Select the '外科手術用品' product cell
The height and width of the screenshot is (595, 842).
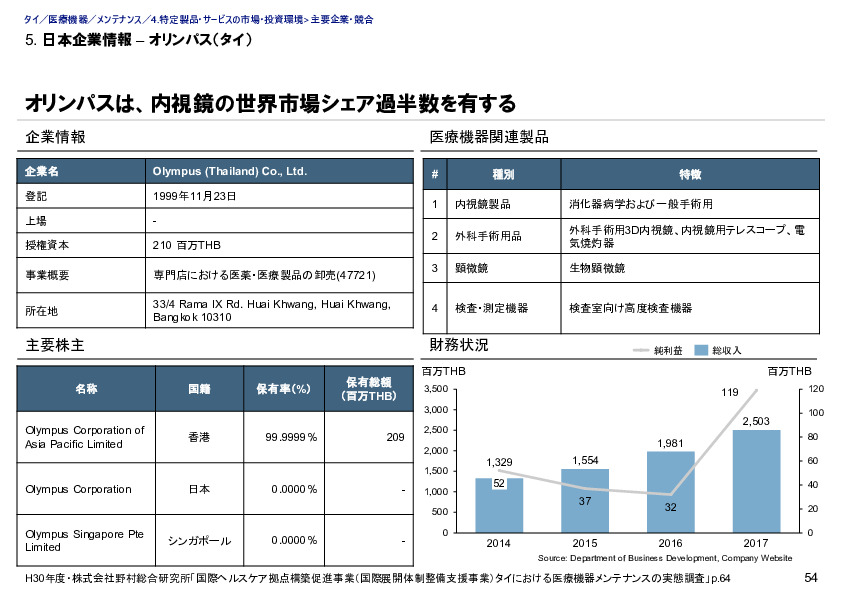click(504, 236)
